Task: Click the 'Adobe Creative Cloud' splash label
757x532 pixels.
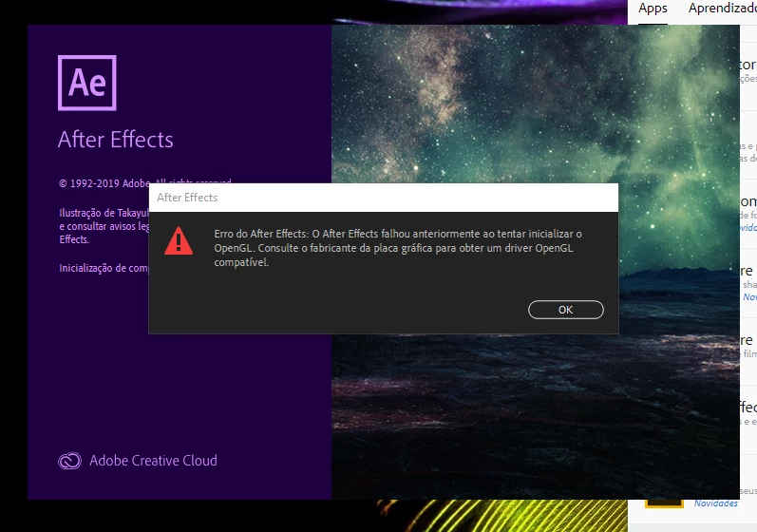Action: [154, 461]
